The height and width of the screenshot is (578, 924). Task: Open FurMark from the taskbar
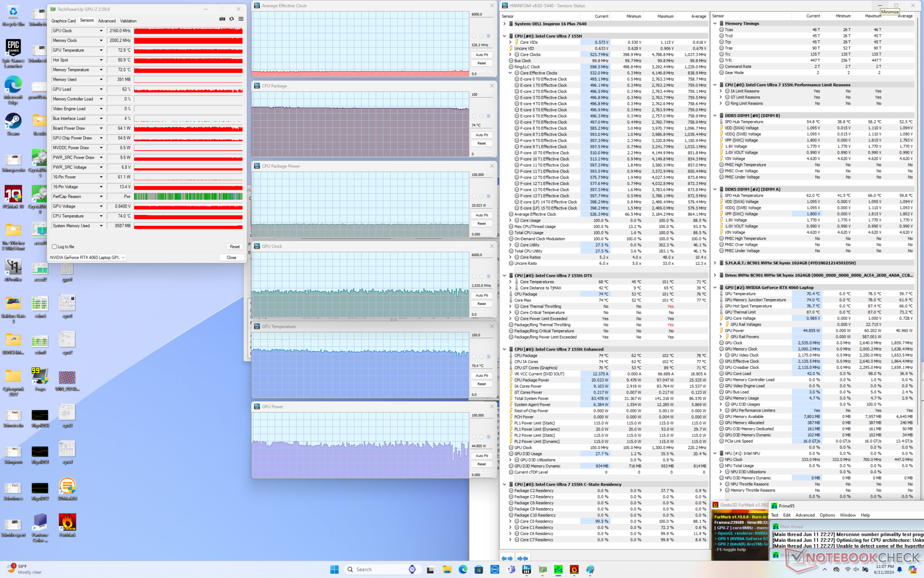click(574, 570)
